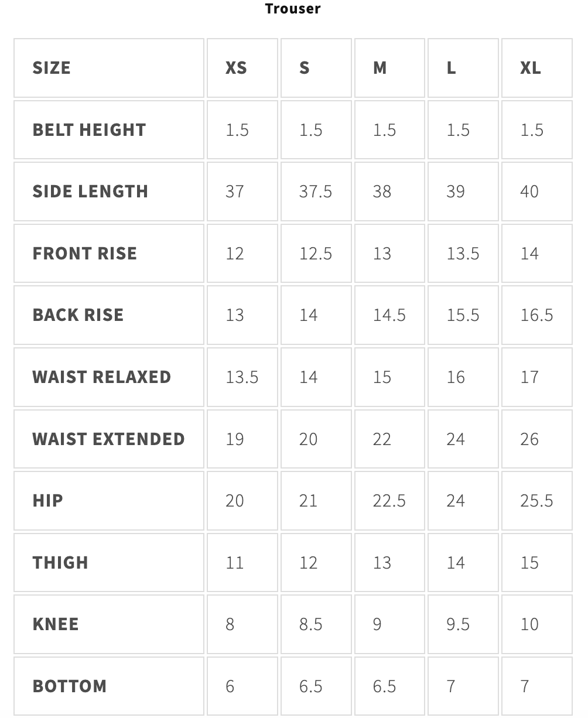The height and width of the screenshot is (718, 588).
Task: Select the front rise value for S
Action: (x=315, y=253)
